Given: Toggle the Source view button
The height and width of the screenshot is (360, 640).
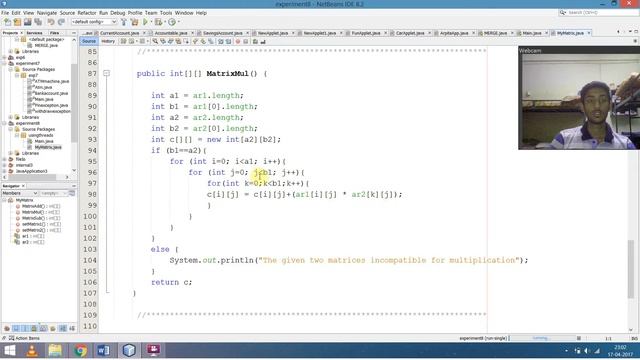Looking at the screenshot, I should [89, 41].
